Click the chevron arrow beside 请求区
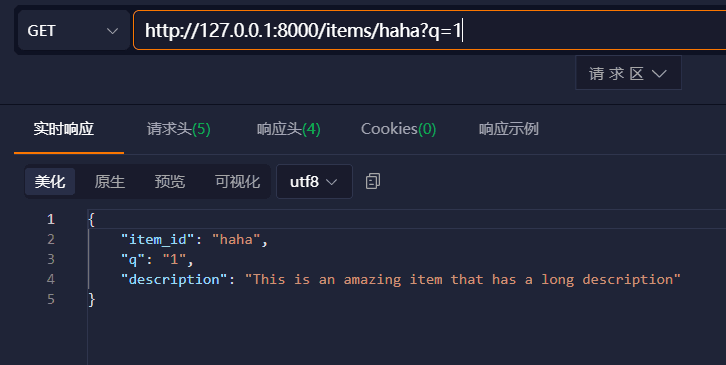The width and height of the screenshot is (726, 365). [659, 74]
